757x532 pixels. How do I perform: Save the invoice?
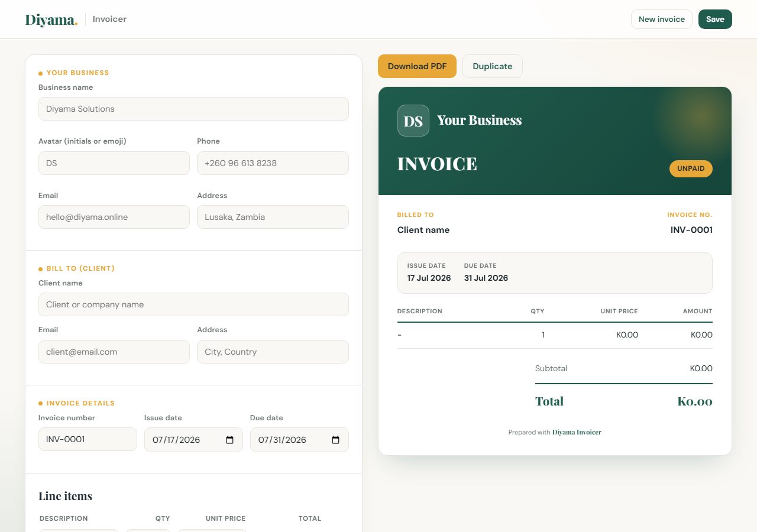click(715, 19)
